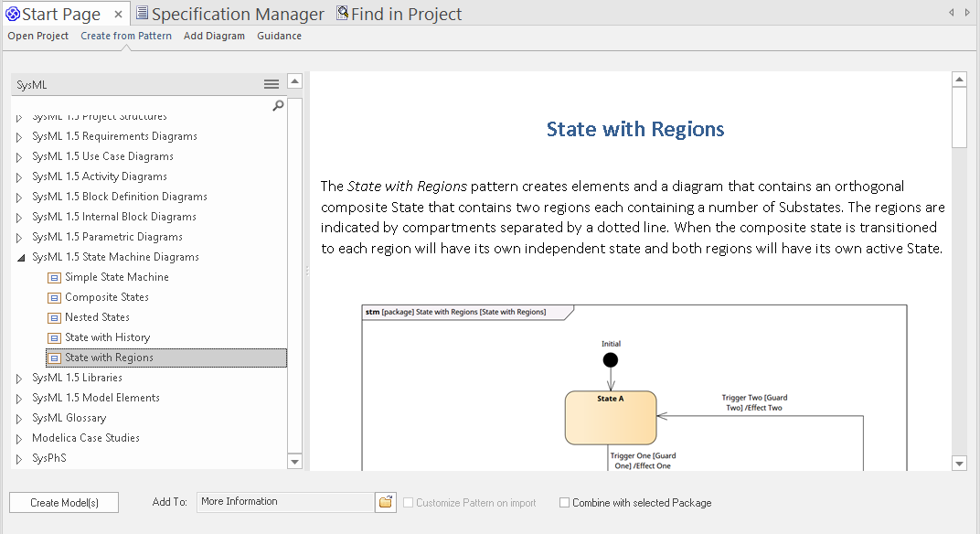Collapse SysML 1.5 State Machine Diagrams node

[19, 258]
